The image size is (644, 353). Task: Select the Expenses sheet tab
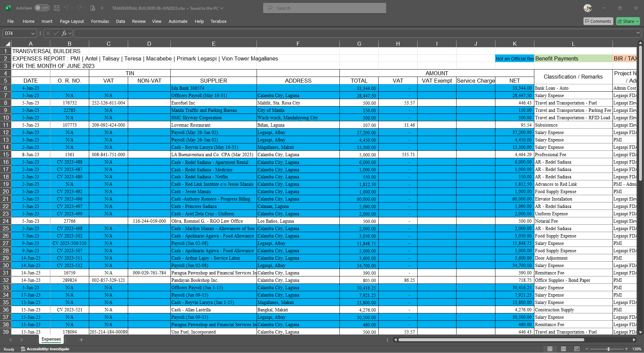tap(51, 339)
